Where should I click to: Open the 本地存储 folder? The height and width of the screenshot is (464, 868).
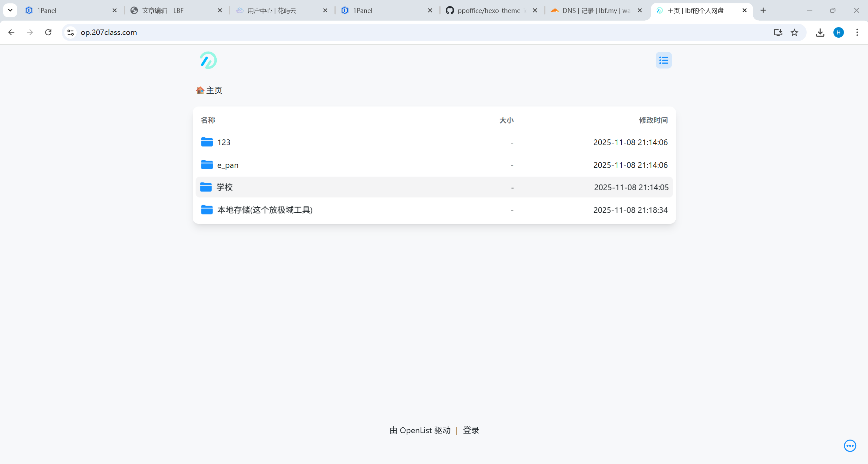(265, 210)
